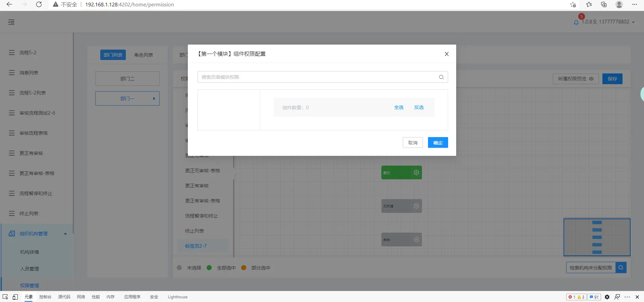644x302 pixels.
Task: Click the 全选 link
Action: click(x=398, y=107)
